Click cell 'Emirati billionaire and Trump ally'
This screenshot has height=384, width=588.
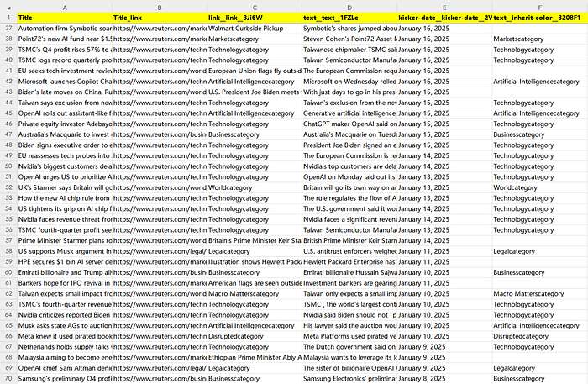pyautogui.click(x=65, y=272)
